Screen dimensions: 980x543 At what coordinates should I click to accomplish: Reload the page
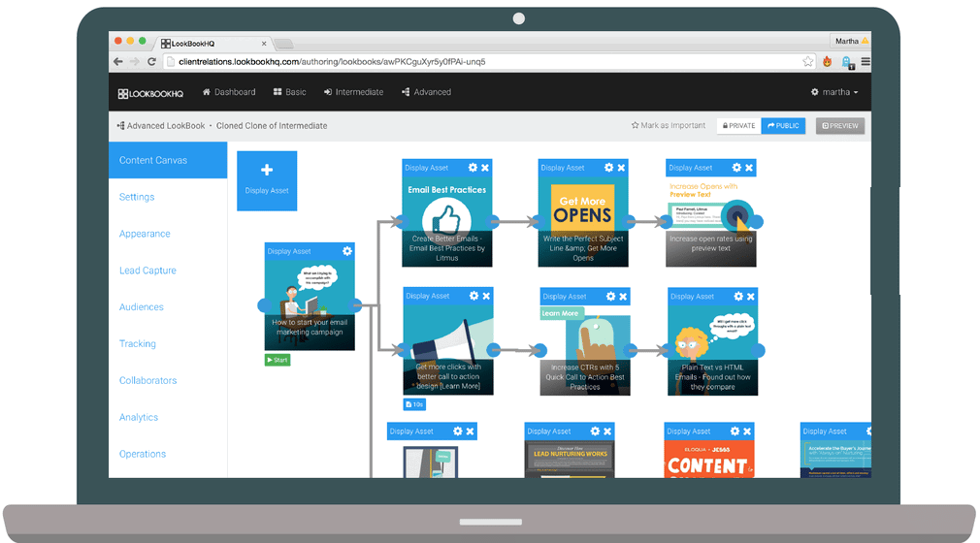pos(151,61)
